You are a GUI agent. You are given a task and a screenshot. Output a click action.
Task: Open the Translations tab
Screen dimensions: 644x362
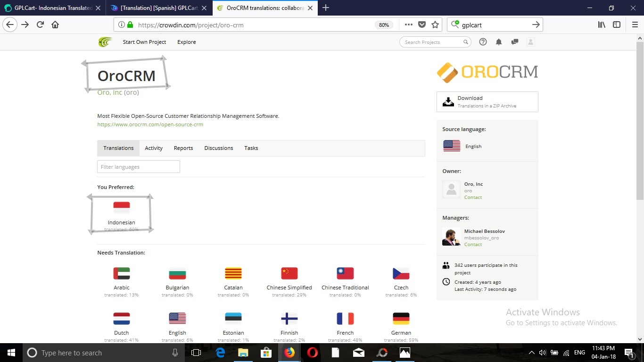tap(118, 148)
